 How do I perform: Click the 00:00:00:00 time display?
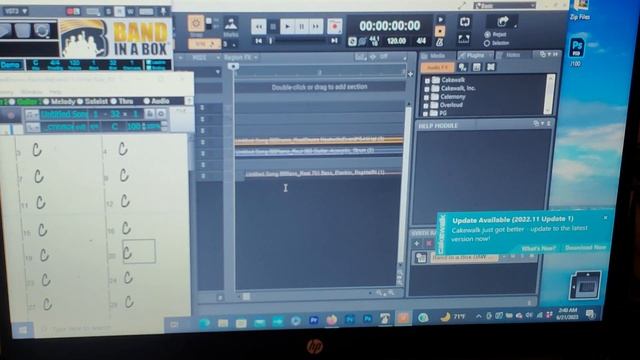(389, 26)
